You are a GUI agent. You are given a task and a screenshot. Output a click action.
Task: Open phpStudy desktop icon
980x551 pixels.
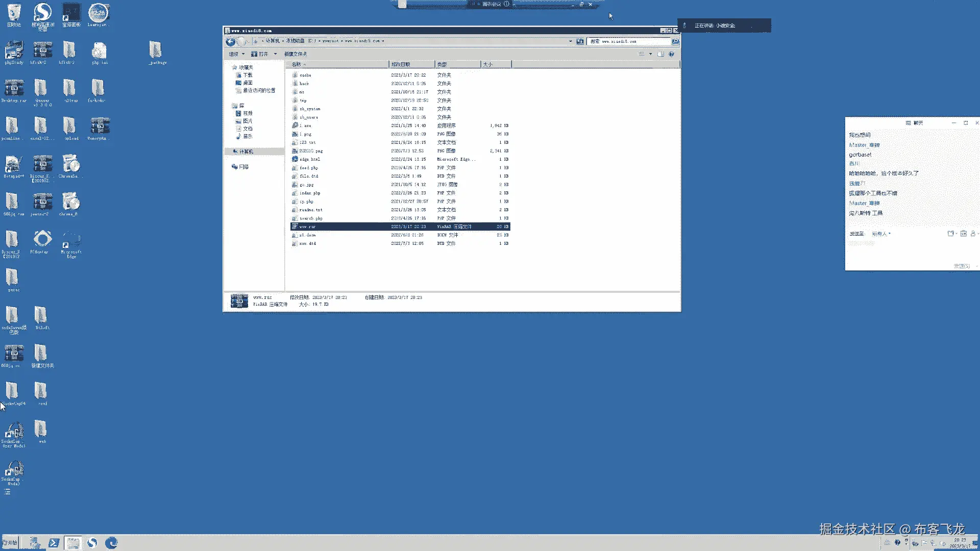14,51
